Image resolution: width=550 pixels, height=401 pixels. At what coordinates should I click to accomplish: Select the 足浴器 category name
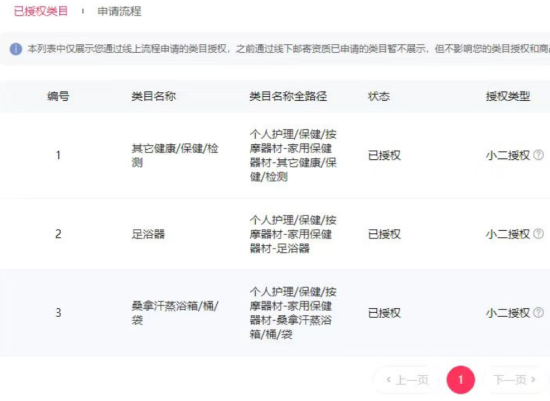pyautogui.click(x=148, y=234)
